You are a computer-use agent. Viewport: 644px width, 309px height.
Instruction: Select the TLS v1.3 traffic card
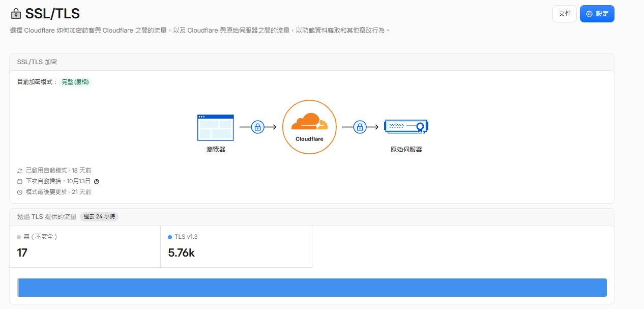pos(236,246)
